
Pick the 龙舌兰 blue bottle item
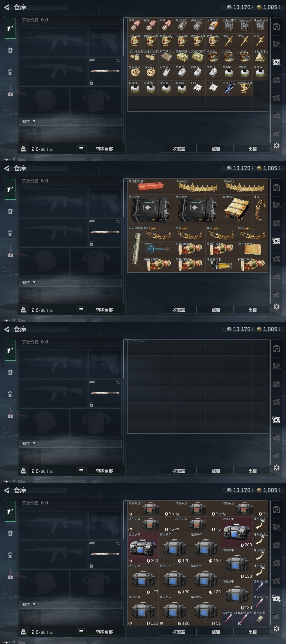click(x=158, y=249)
